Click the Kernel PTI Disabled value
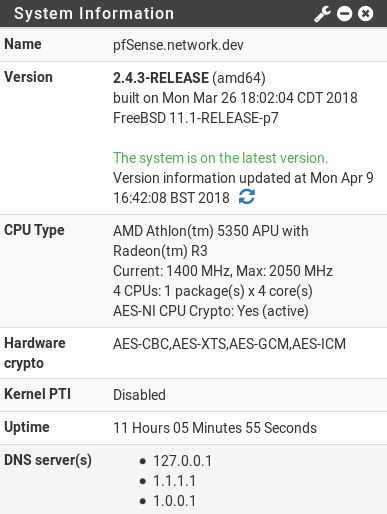This screenshot has height=514, width=387. (x=139, y=395)
